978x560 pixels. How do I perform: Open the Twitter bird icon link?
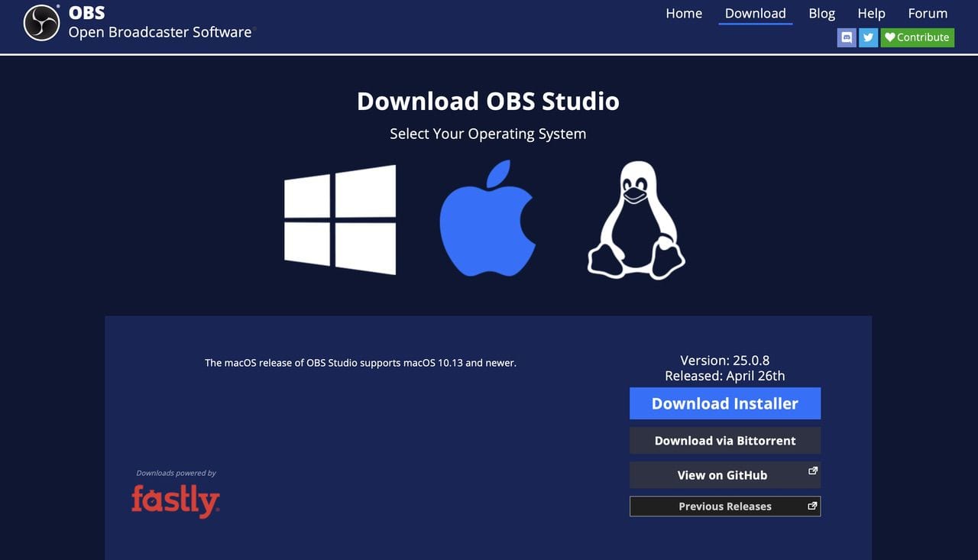pos(868,37)
